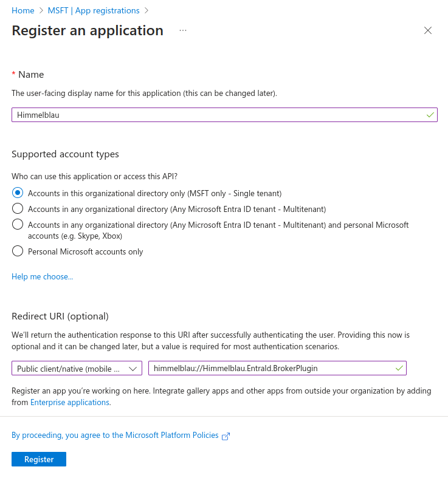This screenshot has width=448, height=478.
Task: Open the Microsoft Platform Policies link
Action: click(x=115, y=435)
